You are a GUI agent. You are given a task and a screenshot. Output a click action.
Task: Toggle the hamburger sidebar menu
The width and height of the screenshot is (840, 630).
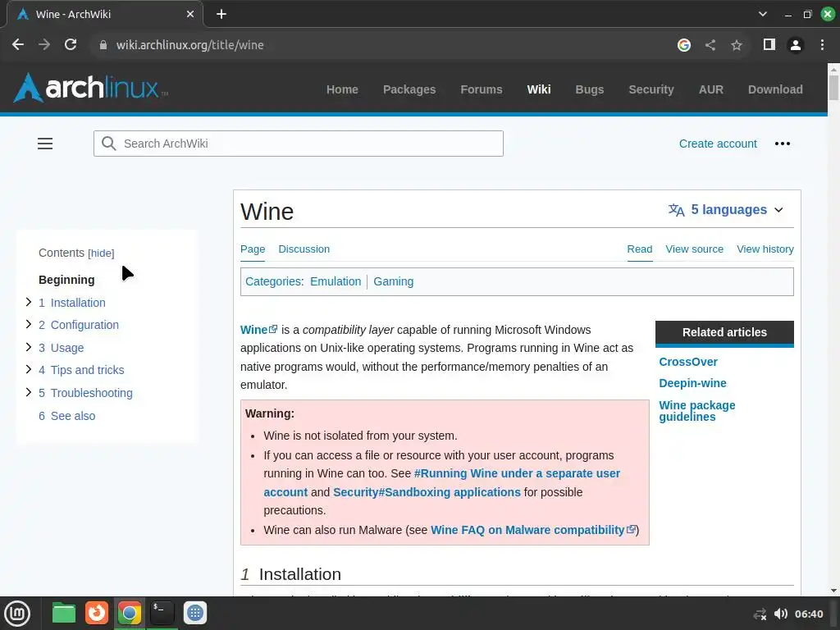(45, 144)
